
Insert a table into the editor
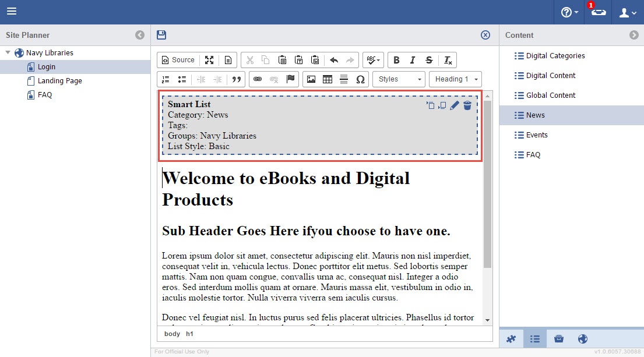tap(328, 79)
